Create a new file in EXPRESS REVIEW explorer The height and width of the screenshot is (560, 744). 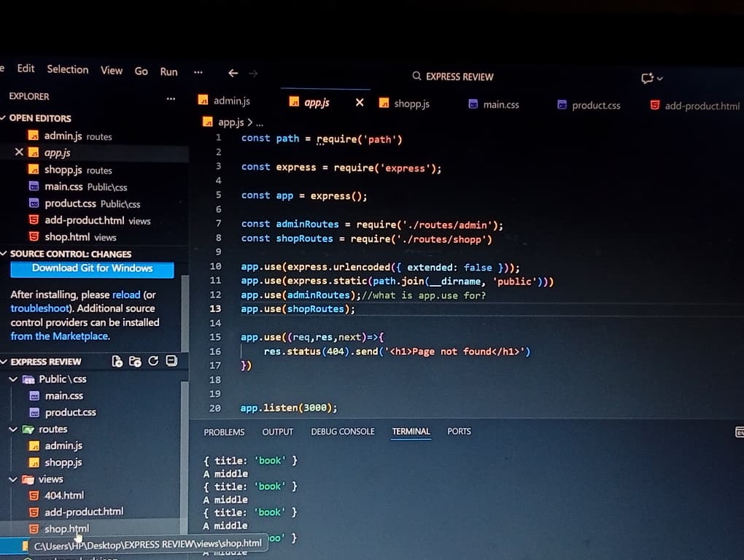click(x=117, y=361)
